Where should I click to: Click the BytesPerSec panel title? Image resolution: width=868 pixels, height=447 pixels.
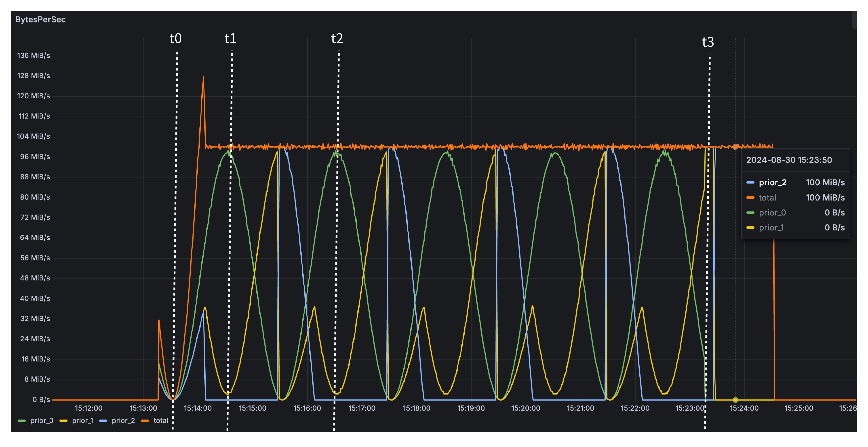(40, 19)
